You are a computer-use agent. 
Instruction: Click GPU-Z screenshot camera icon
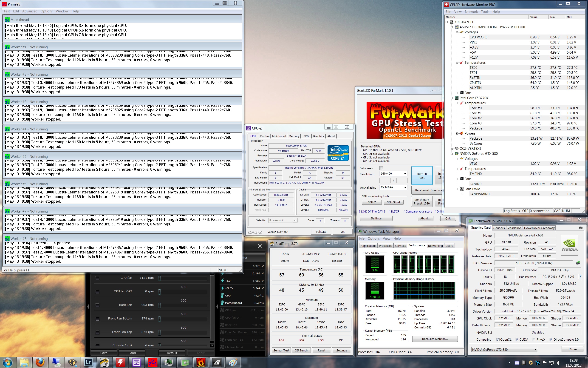(x=580, y=227)
